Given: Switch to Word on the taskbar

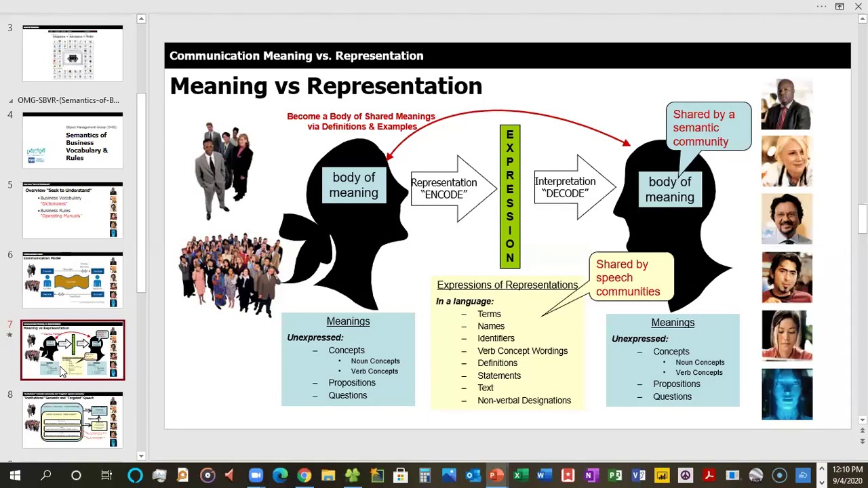Looking at the screenshot, I should pos(544,475).
